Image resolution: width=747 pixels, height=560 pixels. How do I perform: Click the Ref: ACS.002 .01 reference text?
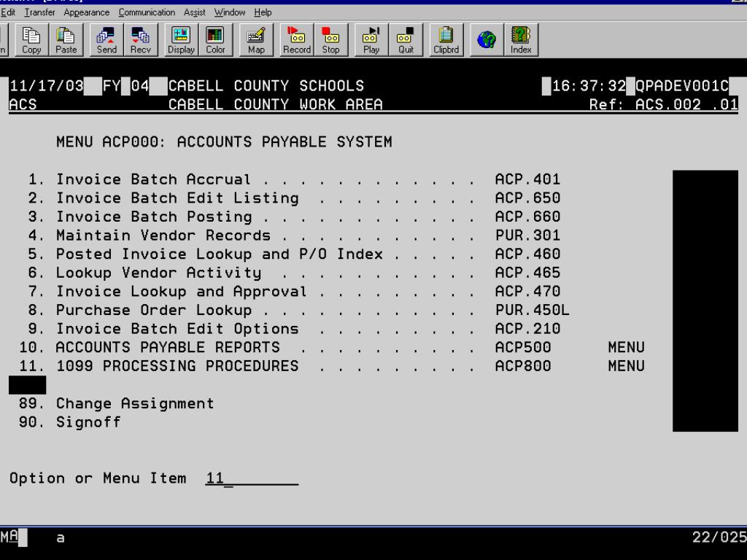[x=663, y=104]
